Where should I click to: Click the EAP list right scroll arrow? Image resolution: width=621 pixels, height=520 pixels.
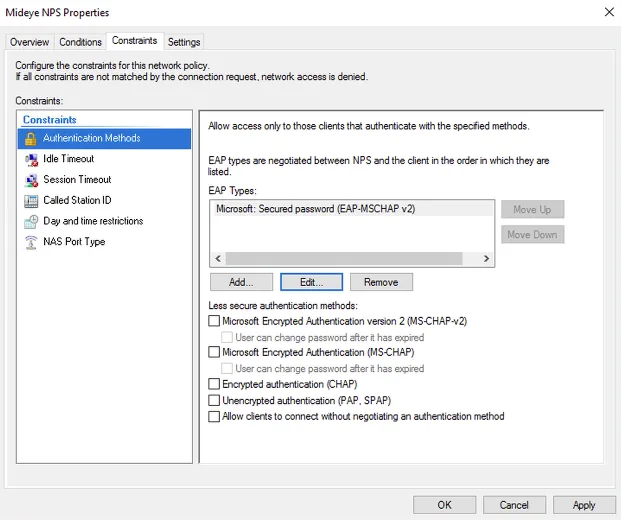(486, 259)
